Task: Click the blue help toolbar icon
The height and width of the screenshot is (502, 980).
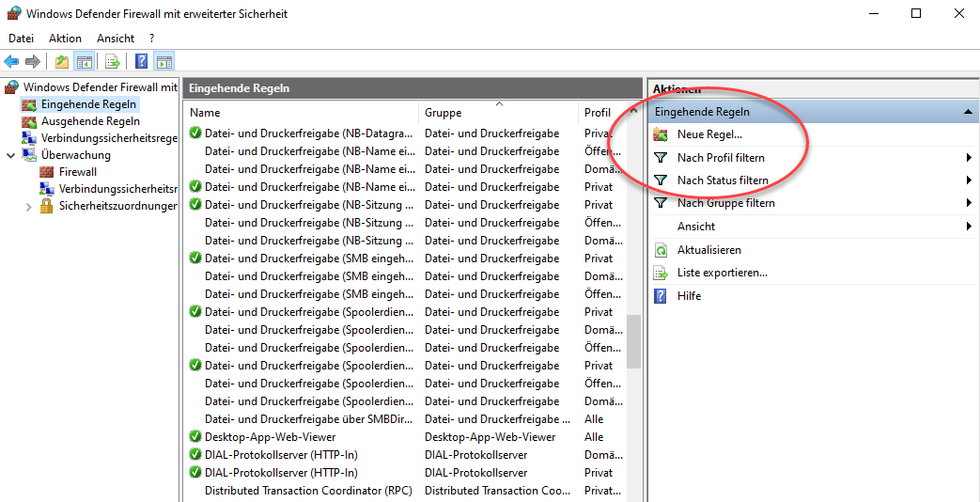Action: tap(141, 61)
